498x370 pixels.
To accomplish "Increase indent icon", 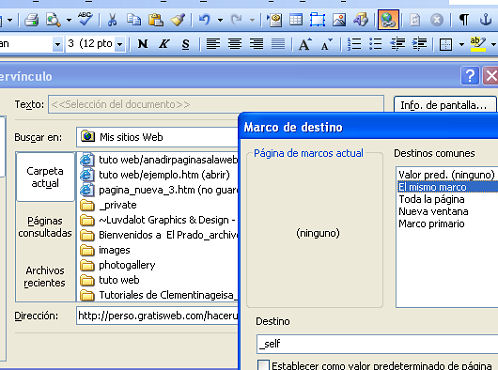I will point(420,44).
